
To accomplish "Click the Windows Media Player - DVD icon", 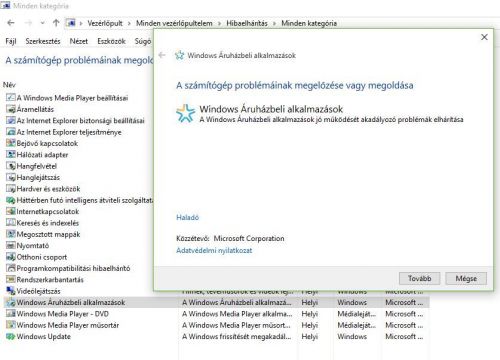I will coord(11,314).
